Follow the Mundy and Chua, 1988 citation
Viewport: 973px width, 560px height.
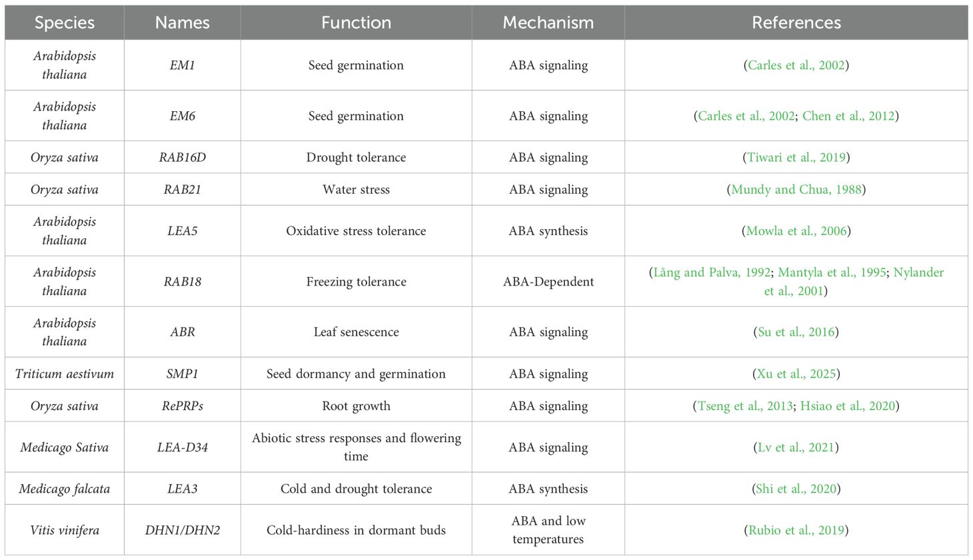click(796, 190)
